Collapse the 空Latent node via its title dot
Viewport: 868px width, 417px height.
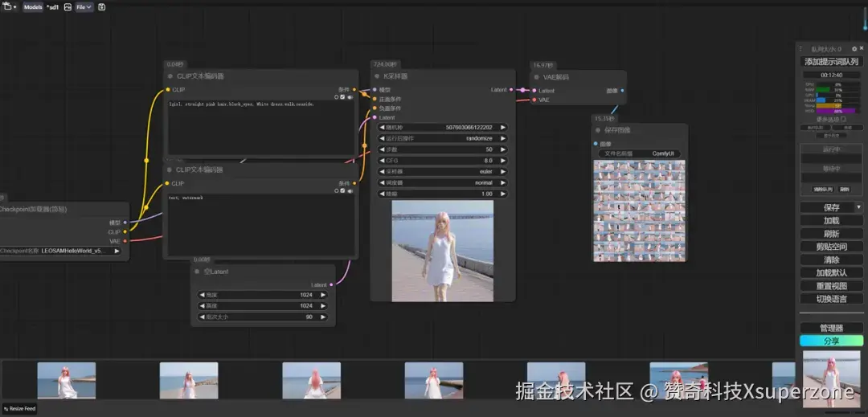197,272
